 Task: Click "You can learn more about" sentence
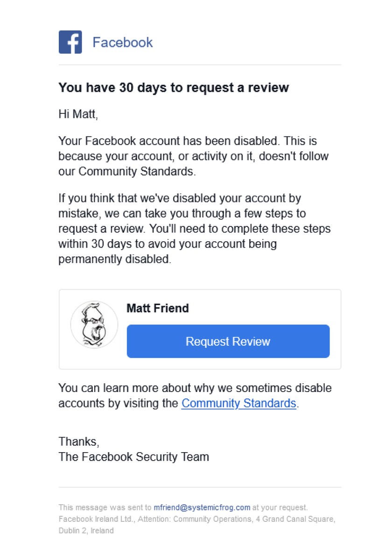pos(195,396)
